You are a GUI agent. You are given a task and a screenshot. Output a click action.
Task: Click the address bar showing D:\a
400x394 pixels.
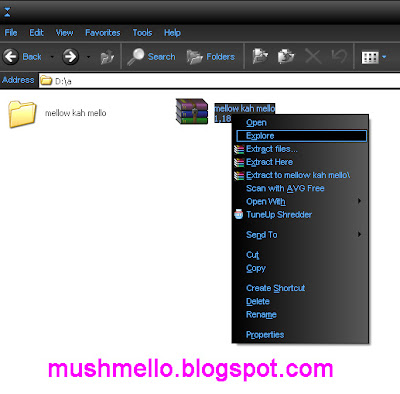[x=219, y=81]
